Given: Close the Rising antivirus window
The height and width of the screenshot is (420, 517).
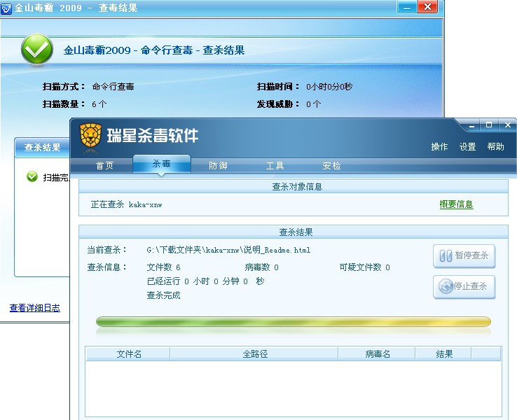Looking at the screenshot, I should click(508, 125).
